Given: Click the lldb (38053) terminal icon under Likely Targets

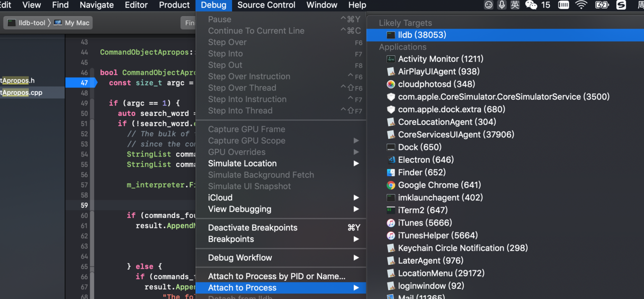Looking at the screenshot, I should click(x=391, y=35).
